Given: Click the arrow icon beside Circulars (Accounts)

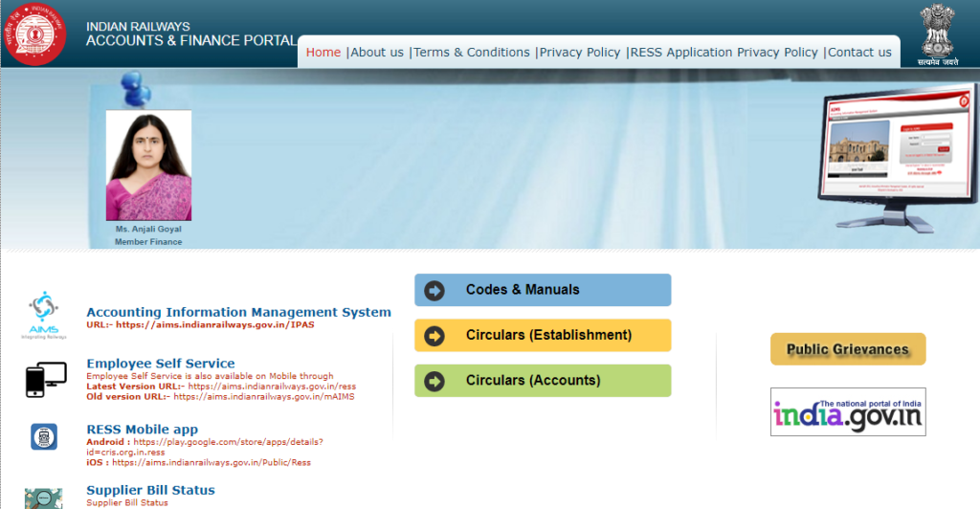Looking at the screenshot, I should [434, 381].
